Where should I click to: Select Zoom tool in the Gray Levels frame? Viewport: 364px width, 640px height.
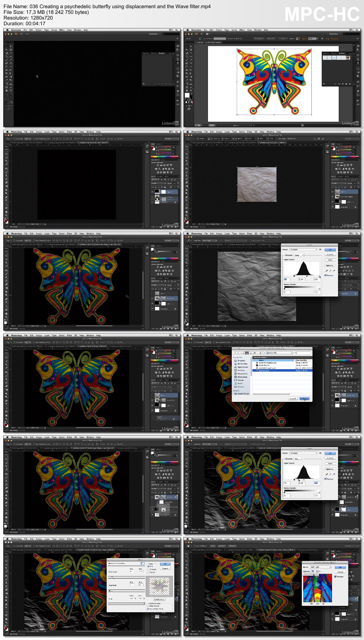(187, 317)
